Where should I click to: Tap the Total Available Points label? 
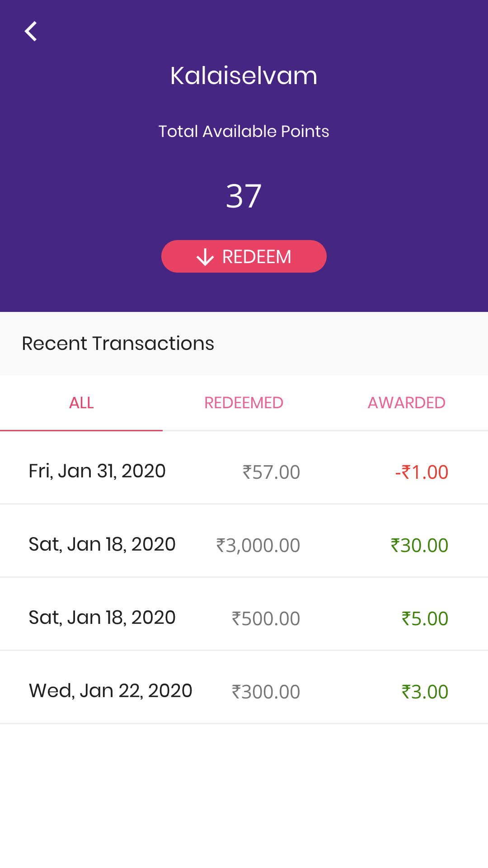click(x=244, y=132)
